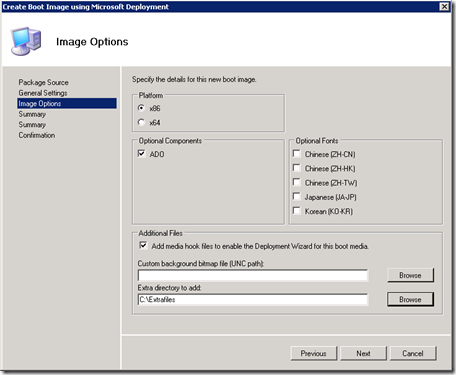Click the computer wizard icon in header
The image size is (456, 375).
(26, 41)
